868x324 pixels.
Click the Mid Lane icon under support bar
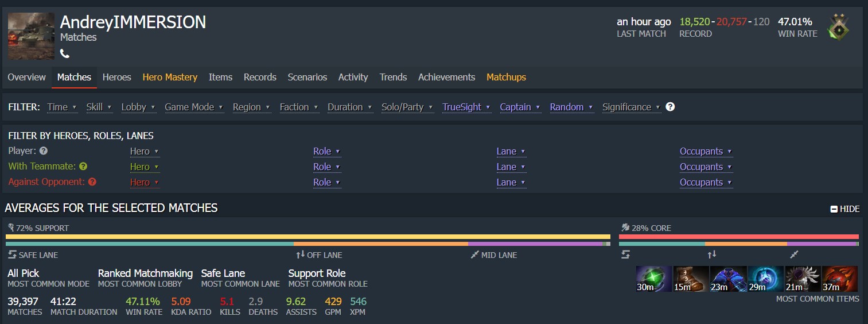(474, 254)
